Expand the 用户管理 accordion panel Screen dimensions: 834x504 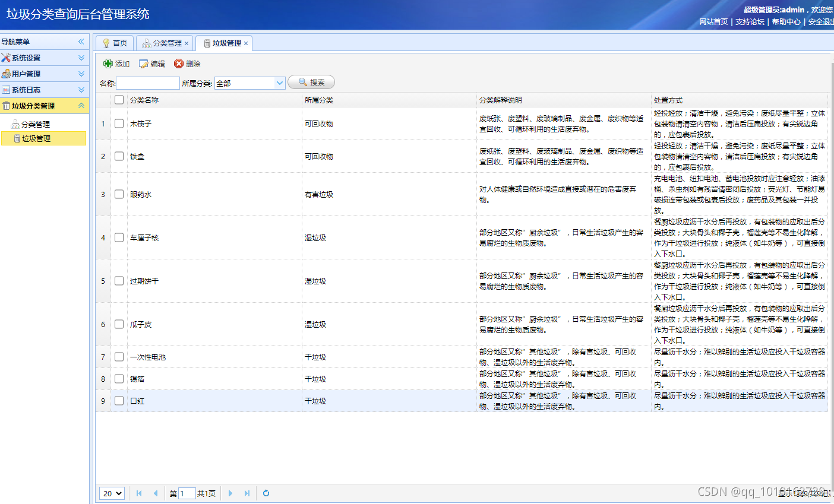point(81,74)
